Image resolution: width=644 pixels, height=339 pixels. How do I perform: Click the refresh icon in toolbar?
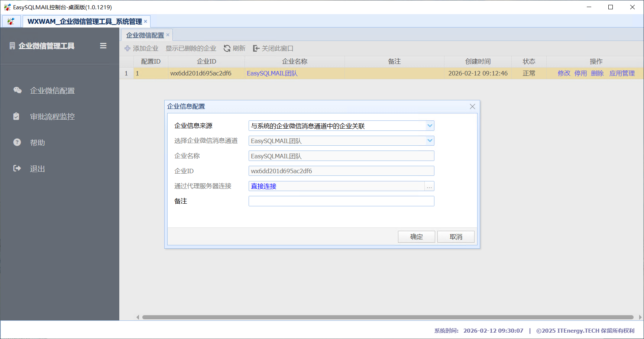227,48
